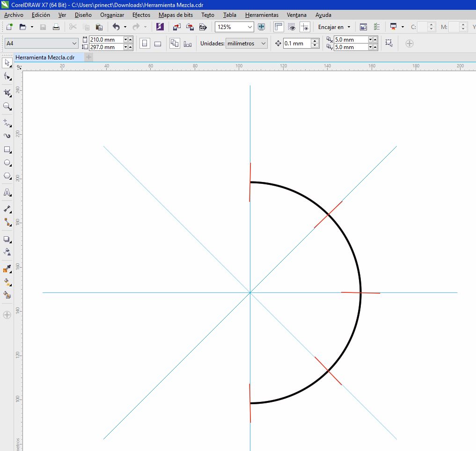Click the Open file folder icon
The image size is (476, 451).
point(22,27)
